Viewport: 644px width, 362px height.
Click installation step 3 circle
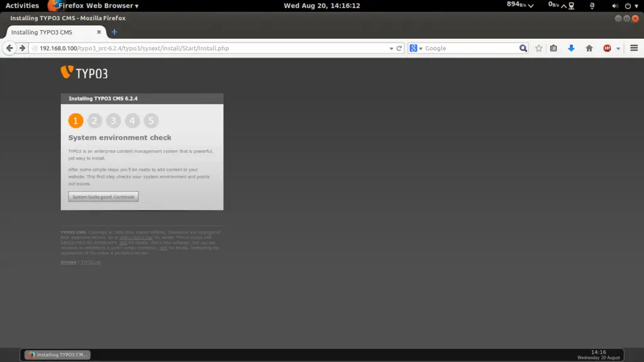point(113,121)
